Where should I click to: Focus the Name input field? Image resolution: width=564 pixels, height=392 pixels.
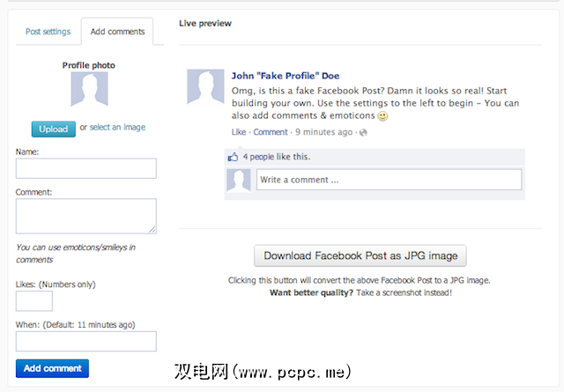point(86,168)
